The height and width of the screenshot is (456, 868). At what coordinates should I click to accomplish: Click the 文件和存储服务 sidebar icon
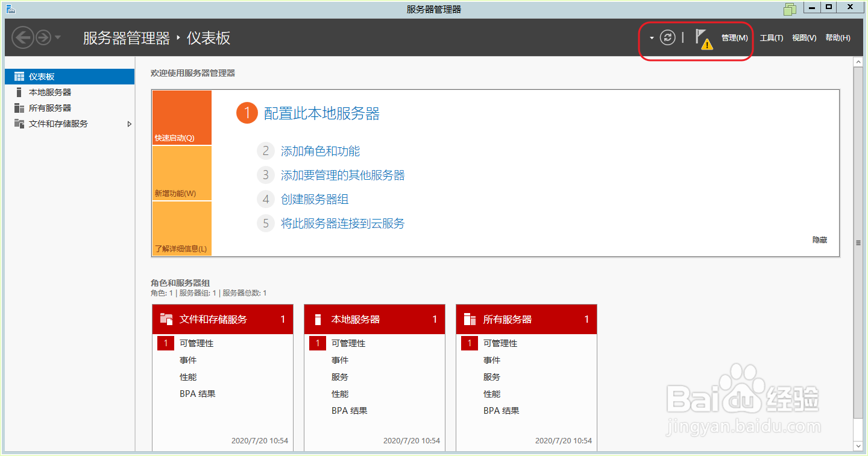coord(19,123)
